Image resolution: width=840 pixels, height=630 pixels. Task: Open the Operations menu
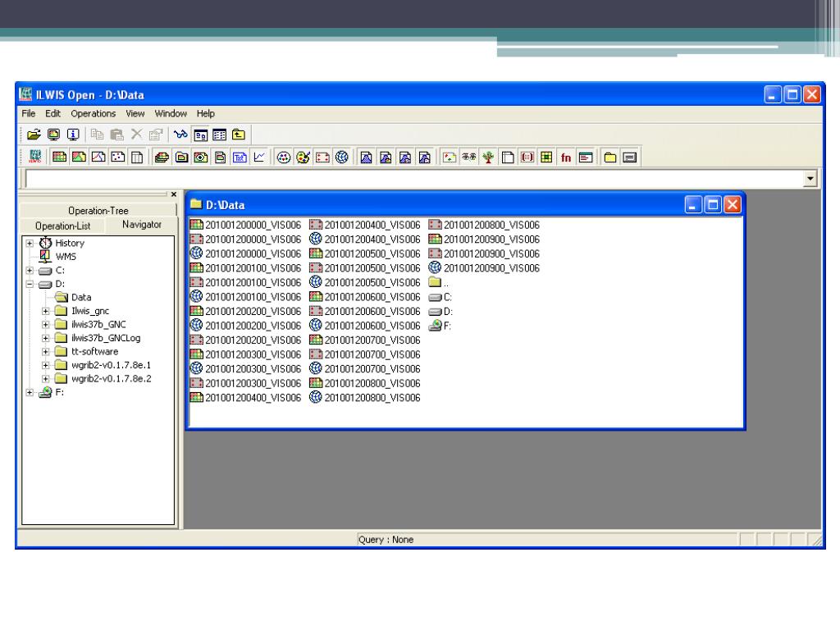click(x=94, y=113)
